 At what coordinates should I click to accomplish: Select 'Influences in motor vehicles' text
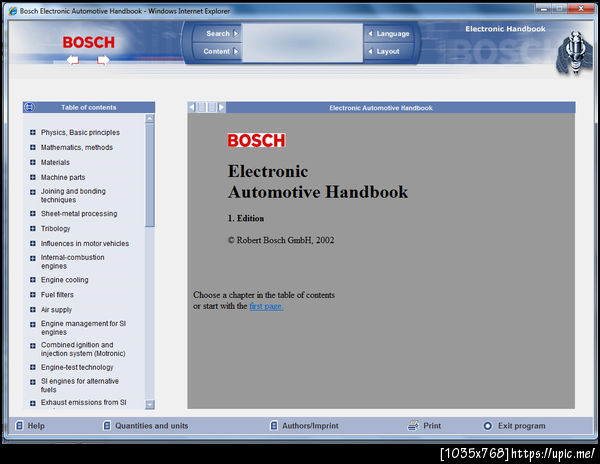pyautogui.click(x=85, y=243)
